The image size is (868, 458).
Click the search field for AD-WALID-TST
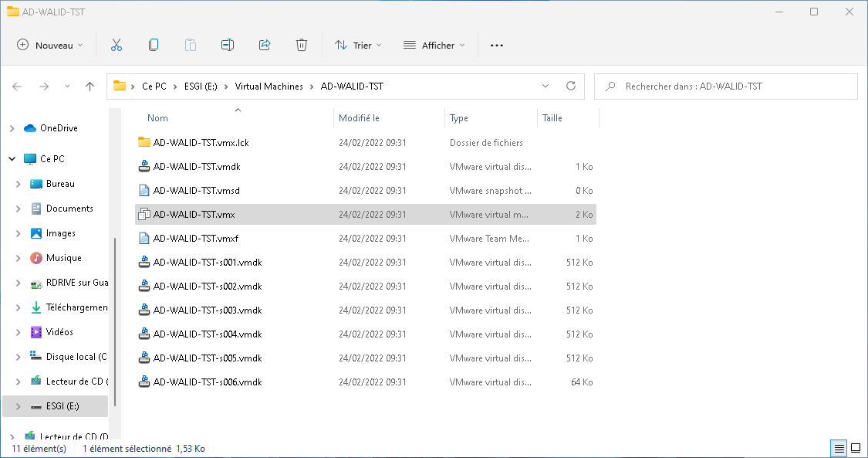pos(726,87)
